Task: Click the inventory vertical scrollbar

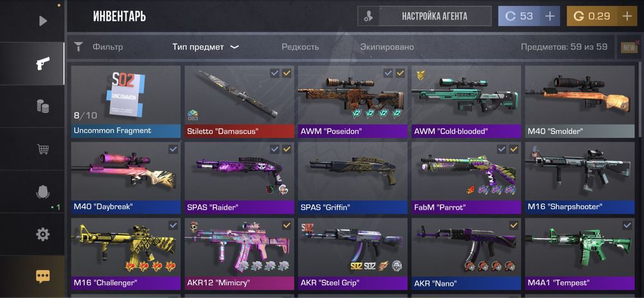Action: point(640,101)
